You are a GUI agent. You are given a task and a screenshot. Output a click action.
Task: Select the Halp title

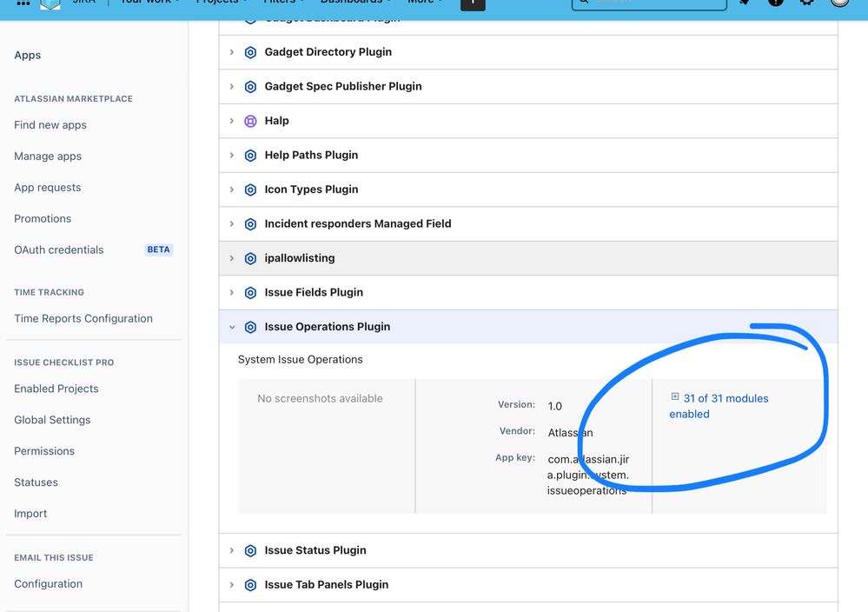[x=277, y=121]
